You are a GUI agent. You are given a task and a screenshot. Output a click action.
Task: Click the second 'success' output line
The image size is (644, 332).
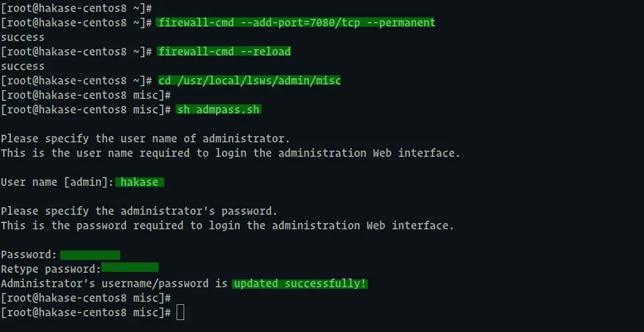tap(23, 66)
